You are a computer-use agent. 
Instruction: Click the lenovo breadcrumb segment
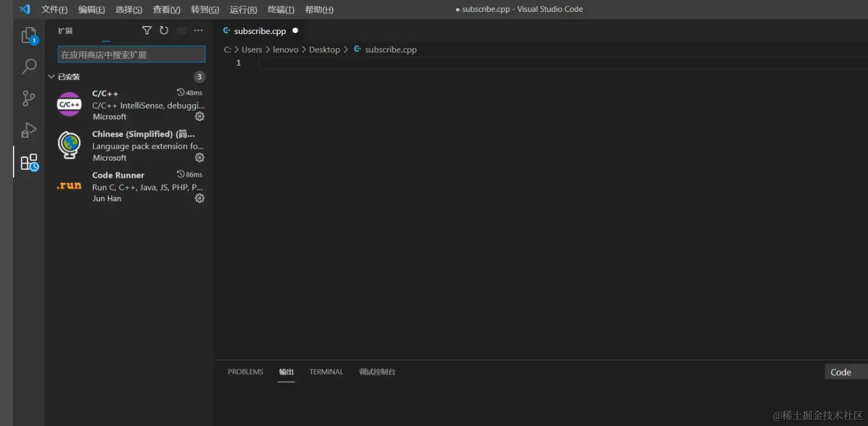286,50
